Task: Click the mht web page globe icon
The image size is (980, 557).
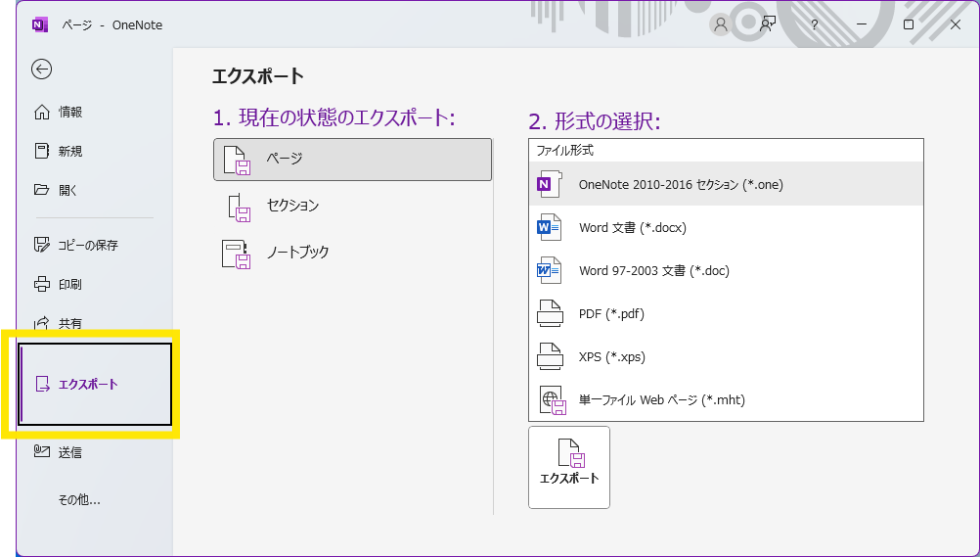Action: click(x=553, y=400)
